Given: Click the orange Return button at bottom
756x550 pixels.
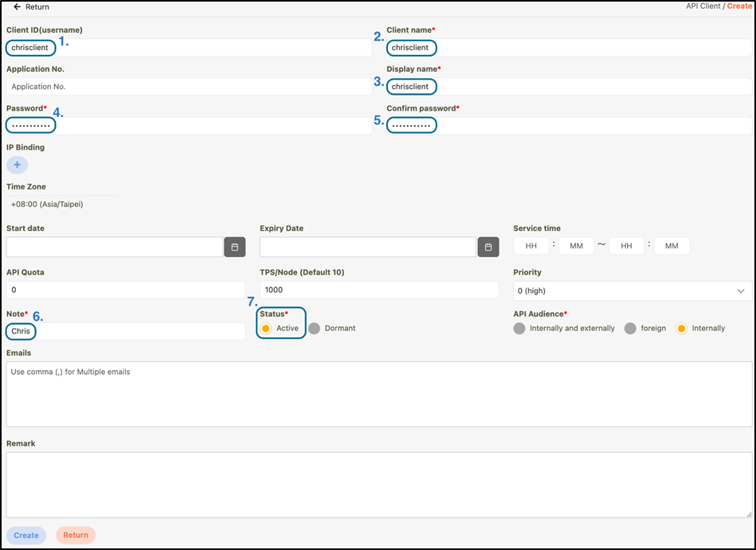Looking at the screenshot, I should [76, 535].
